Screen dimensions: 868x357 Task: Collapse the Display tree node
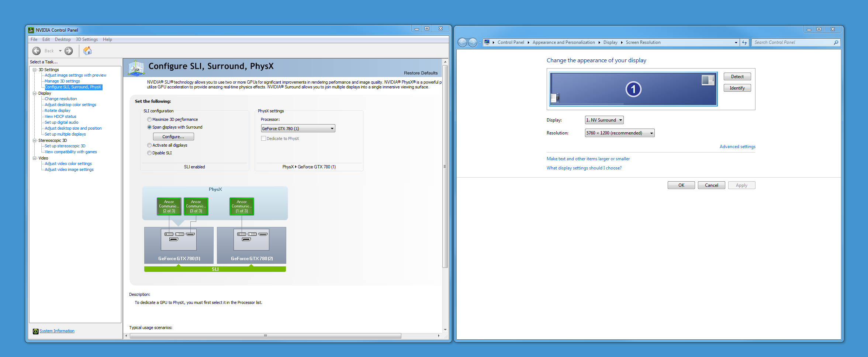35,93
